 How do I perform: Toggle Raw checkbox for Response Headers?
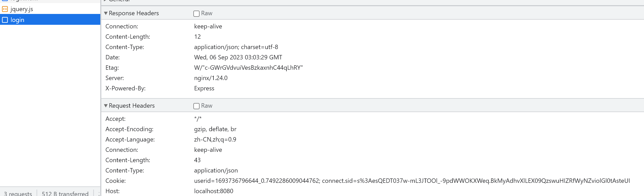196,13
